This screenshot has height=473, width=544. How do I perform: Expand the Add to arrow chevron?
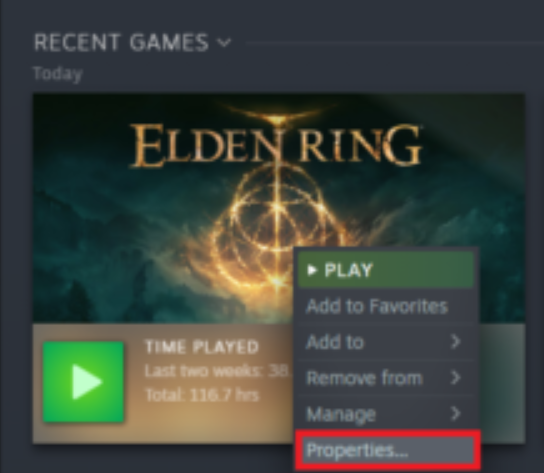pyautogui.click(x=456, y=341)
